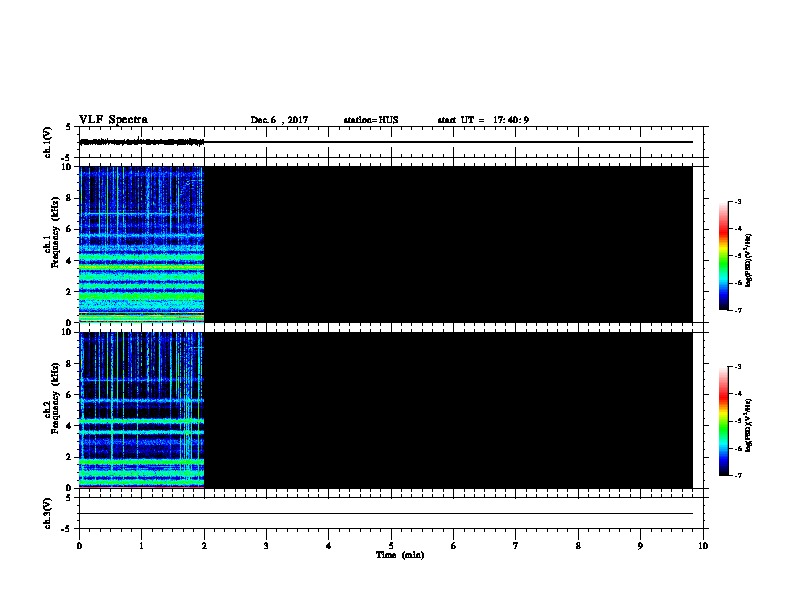Viewport: 792px width, 612px height.
Task: Click the final time axis tick label 10
Action: coord(703,546)
